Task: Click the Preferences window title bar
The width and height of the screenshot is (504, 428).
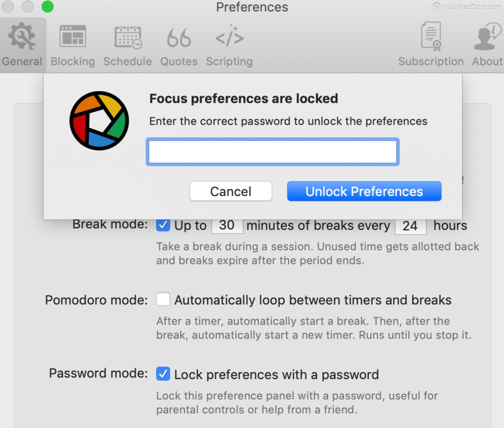Action: point(252,7)
